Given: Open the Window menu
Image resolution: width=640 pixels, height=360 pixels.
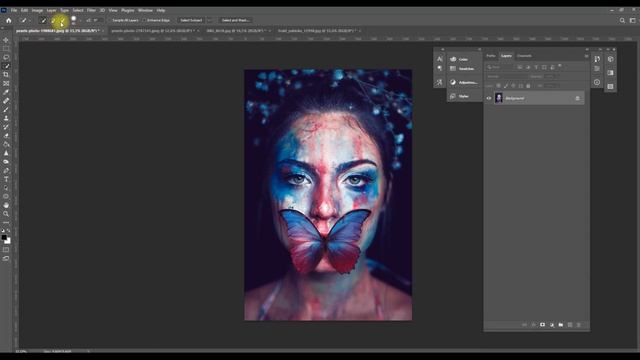Looking at the screenshot, I should click(145, 10).
